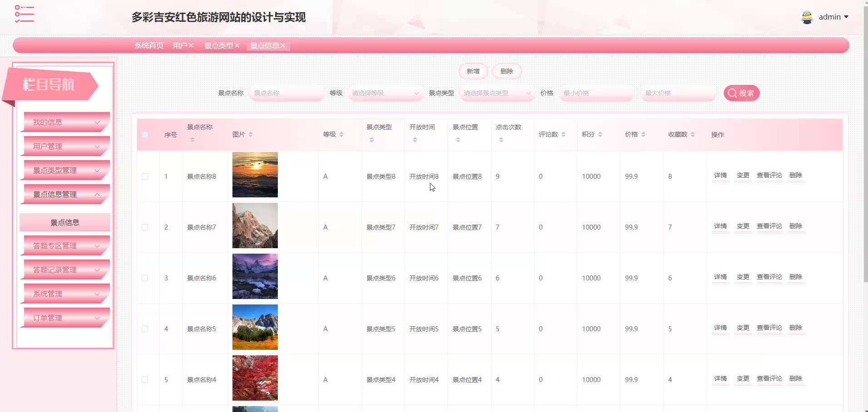868x412 pixels.
Task: Expand the 景点类型管理 menu
Action: coord(66,170)
